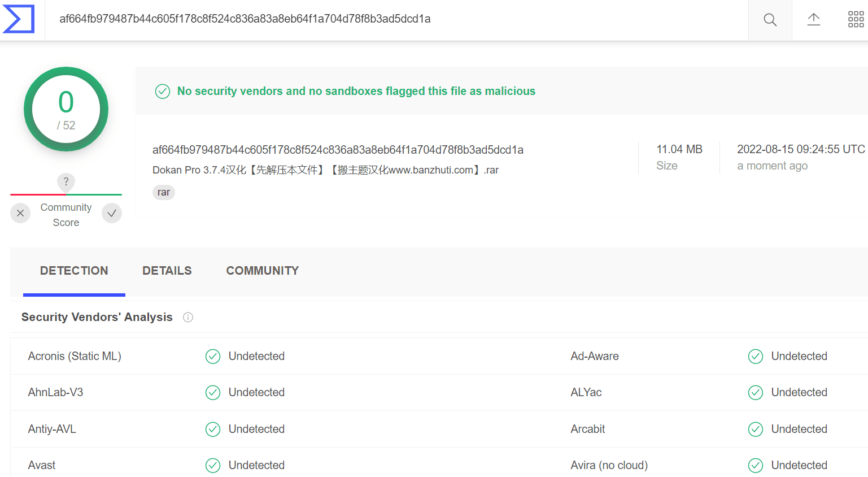This screenshot has height=477, width=868.
Task: Vote file as malicious with X icon
Action: [20, 213]
